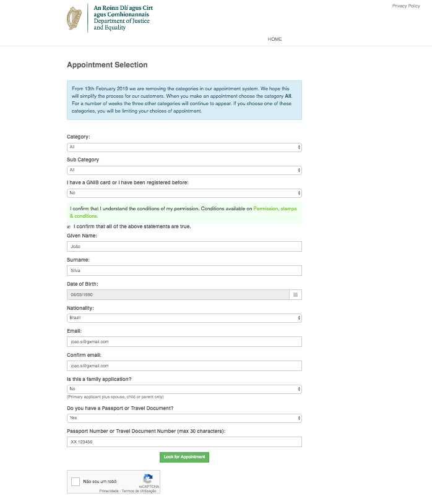Screen dimensions: 432x504
Task: Click the Irish harp logo
Action: click(74, 18)
